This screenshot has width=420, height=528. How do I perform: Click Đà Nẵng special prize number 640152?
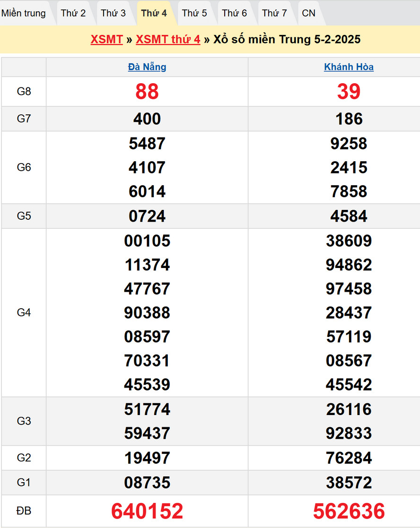147,511
